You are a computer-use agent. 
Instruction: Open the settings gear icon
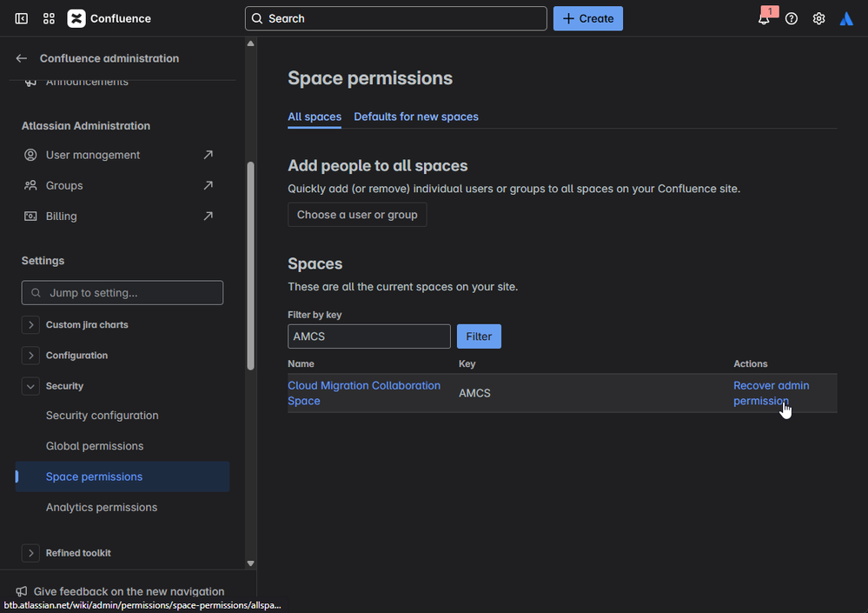pyautogui.click(x=818, y=18)
